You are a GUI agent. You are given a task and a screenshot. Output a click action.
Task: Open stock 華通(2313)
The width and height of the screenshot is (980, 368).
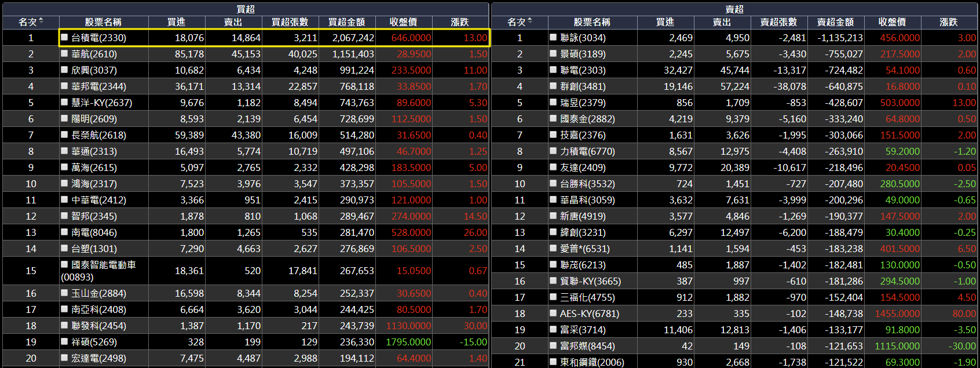coord(94,151)
